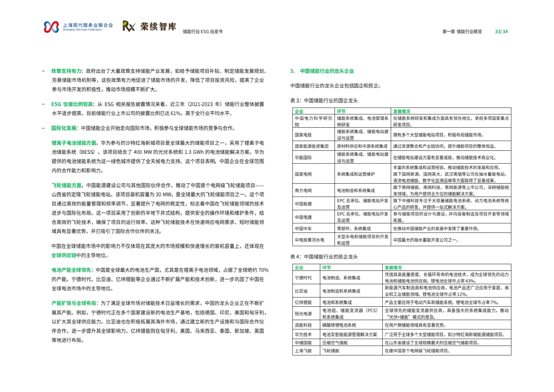Viewport: 554px width, 392px height.
Task: Click the cell about 山东省 压缩空气储能项目
Action: click(x=447, y=343)
